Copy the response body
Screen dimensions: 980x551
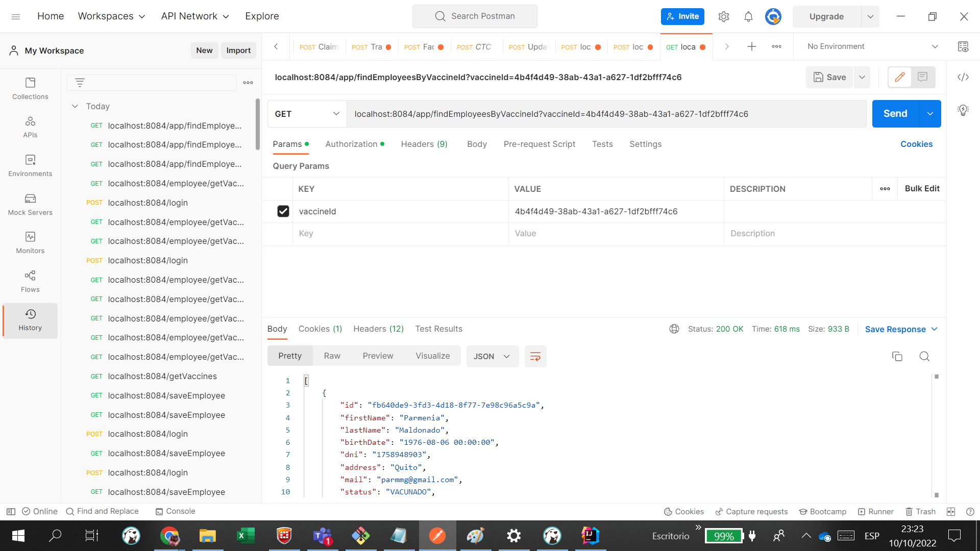pyautogui.click(x=898, y=356)
